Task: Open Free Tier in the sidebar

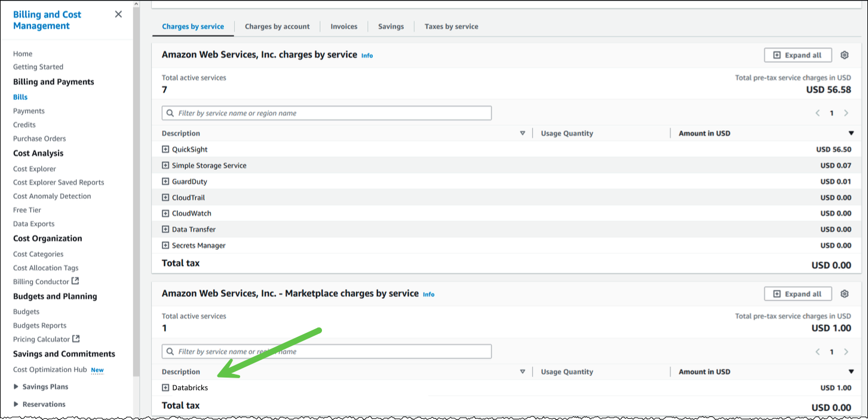Action: click(27, 210)
